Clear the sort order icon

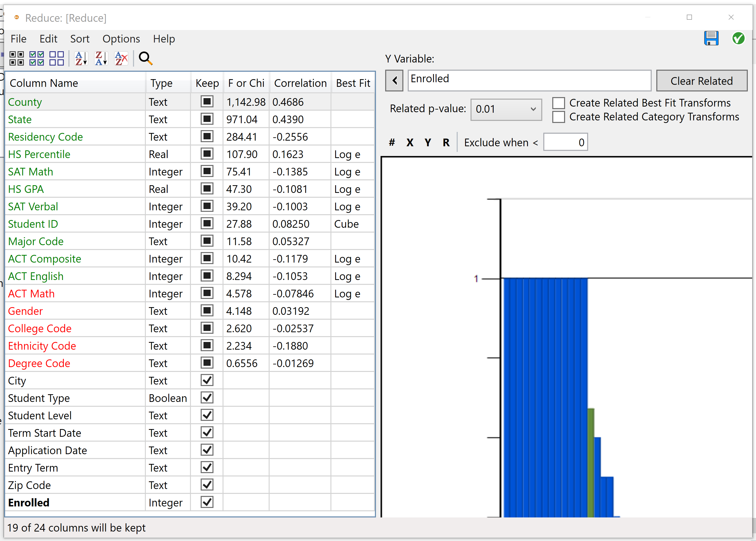121,58
